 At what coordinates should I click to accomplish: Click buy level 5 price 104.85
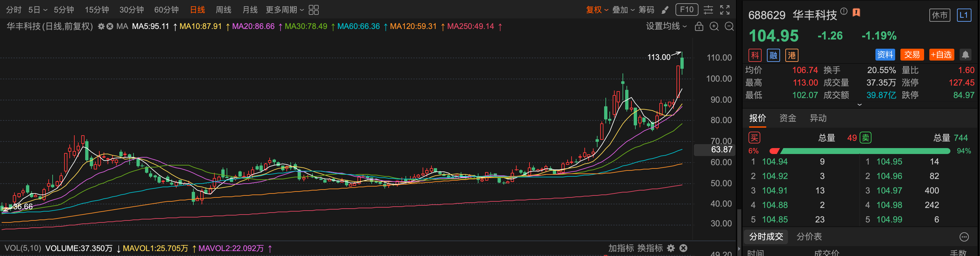click(x=774, y=219)
